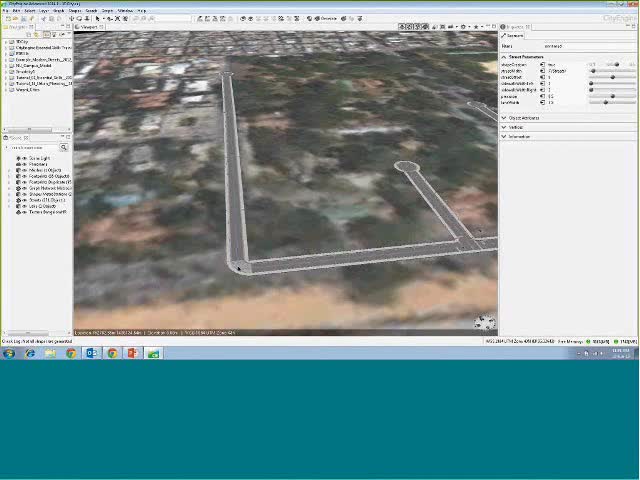Click the streetOffset attribute source icon
The image size is (640, 480).
tap(542, 77)
